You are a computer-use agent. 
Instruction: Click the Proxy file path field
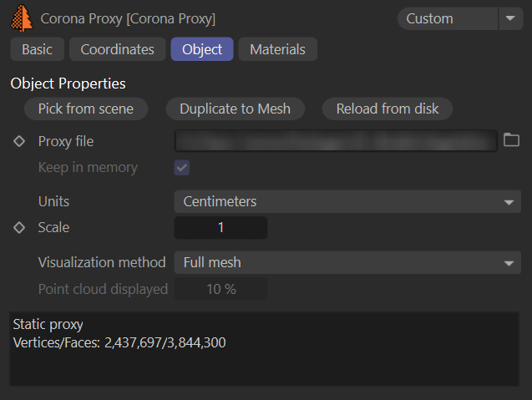click(336, 140)
